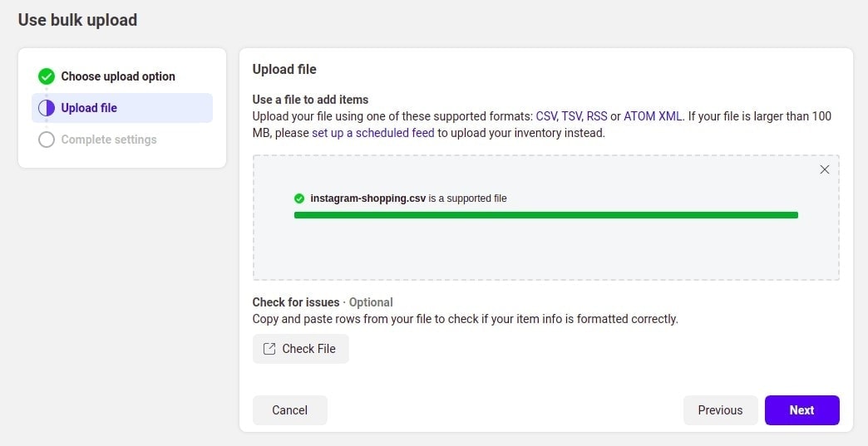Click the green upload progress bar
Viewport: 868px width, 446px height.
545,215
